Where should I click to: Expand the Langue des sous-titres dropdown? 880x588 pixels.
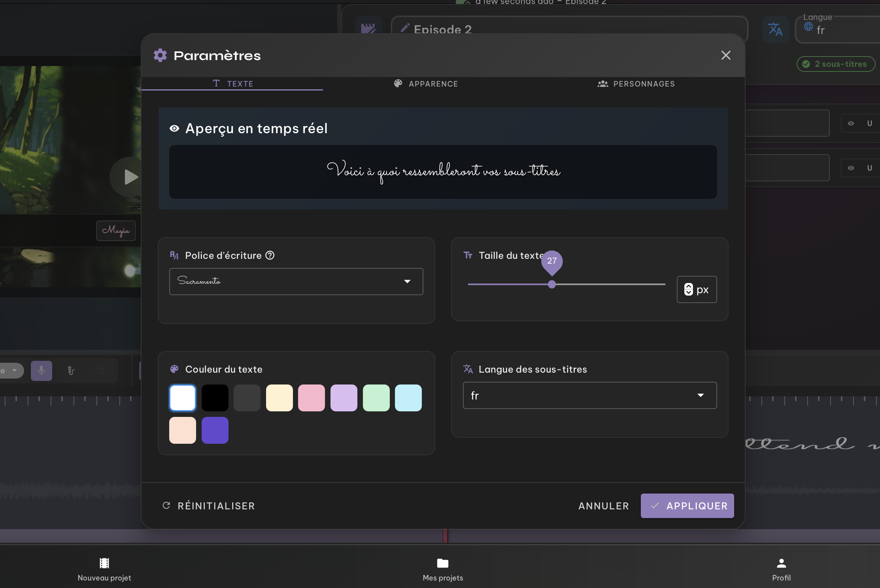click(589, 396)
